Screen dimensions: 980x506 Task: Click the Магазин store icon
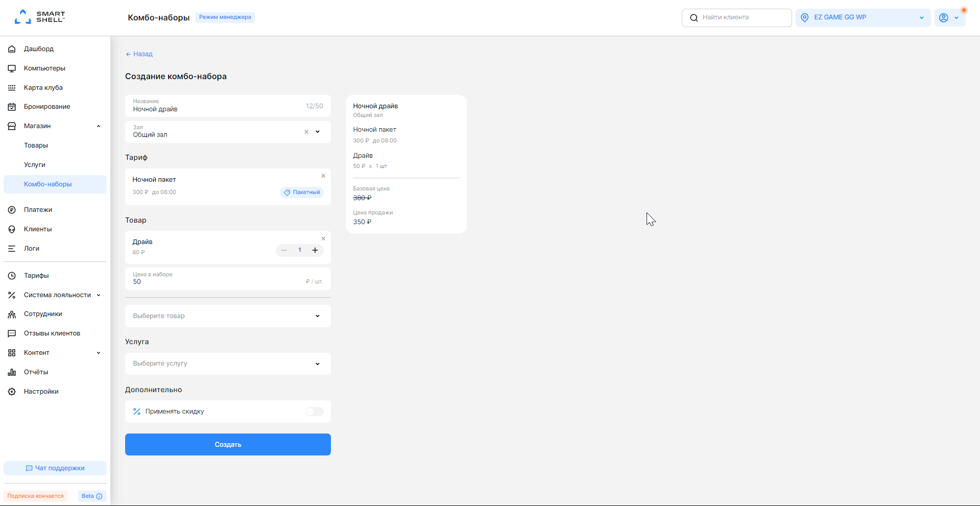12,126
